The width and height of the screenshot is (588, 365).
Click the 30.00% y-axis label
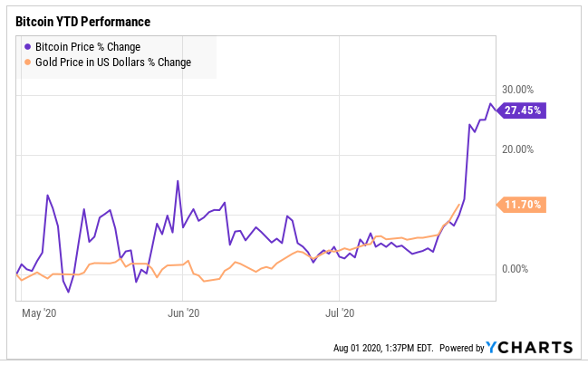[518, 89]
